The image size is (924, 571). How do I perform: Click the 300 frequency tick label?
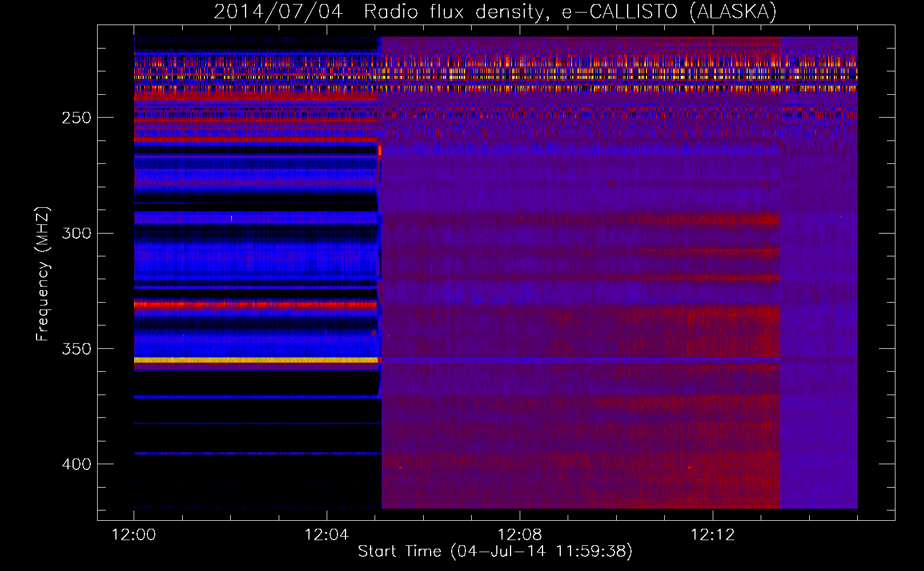point(77,234)
